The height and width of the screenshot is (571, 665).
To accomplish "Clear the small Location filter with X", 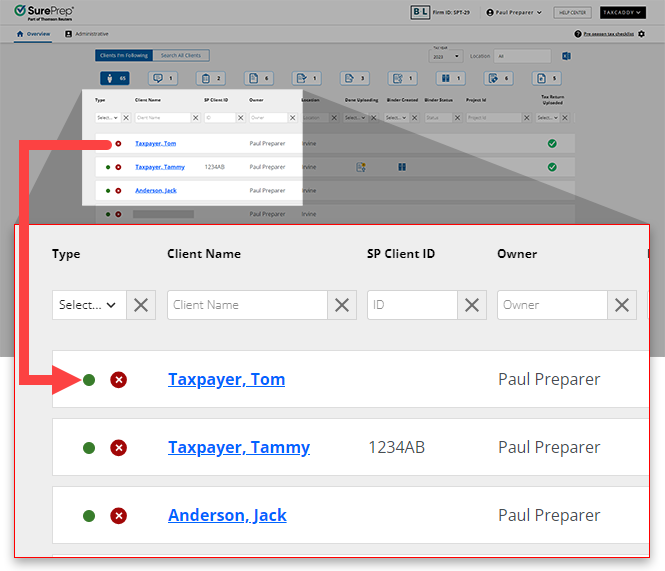I will pos(334,118).
